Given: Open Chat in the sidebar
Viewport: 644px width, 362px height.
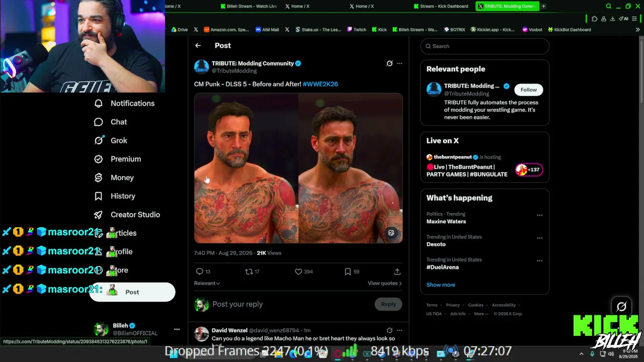Looking at the screenshot, I should point(111,122).
